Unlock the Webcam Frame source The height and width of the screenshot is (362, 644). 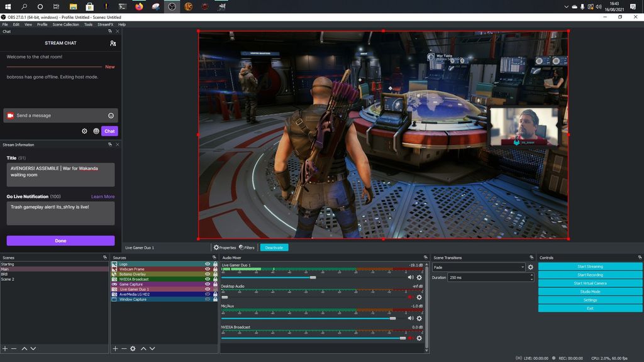pos(215,269)
